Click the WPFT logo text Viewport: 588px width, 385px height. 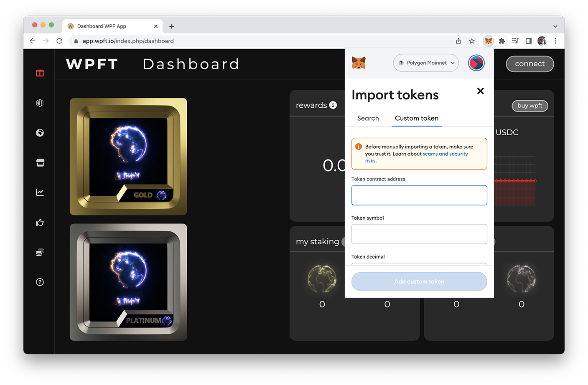(92, 64)
